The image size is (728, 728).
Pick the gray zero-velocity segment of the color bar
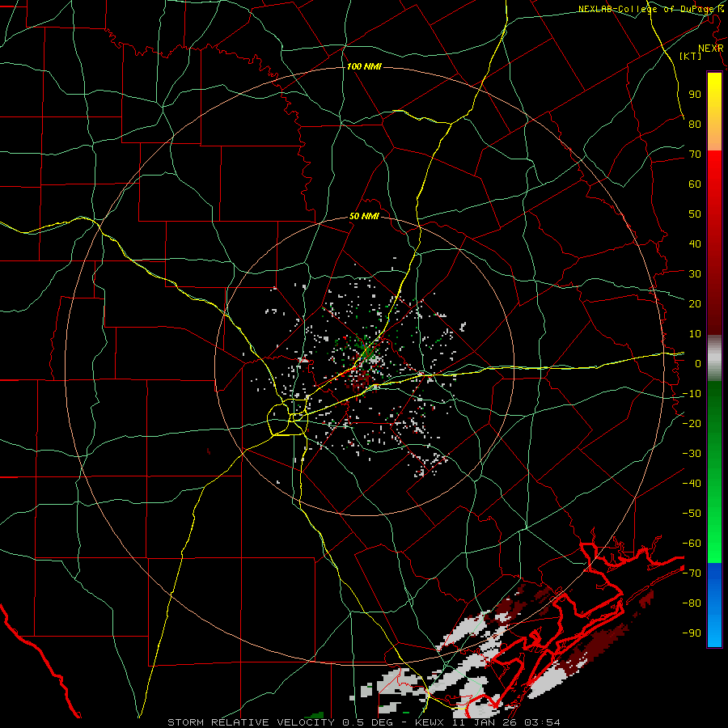tap(714, 358)
